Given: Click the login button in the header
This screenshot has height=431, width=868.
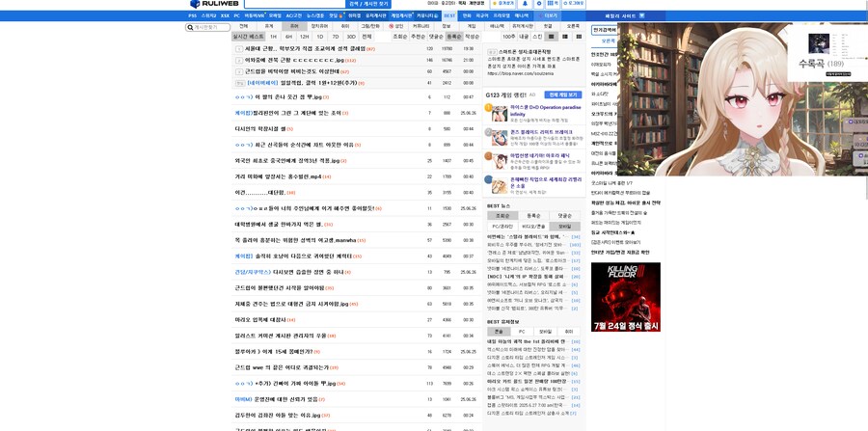Looking at the screenshot, I should [x=574, y=4].
